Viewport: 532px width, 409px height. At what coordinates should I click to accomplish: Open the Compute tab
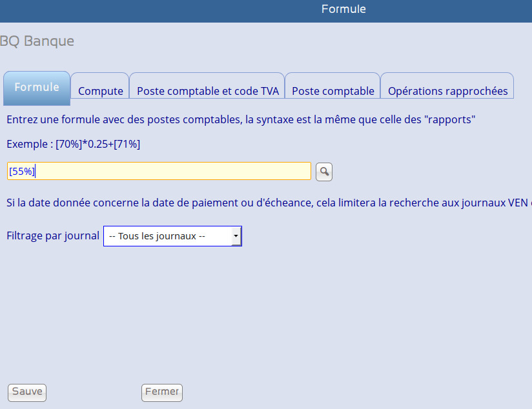pos(100,91)
